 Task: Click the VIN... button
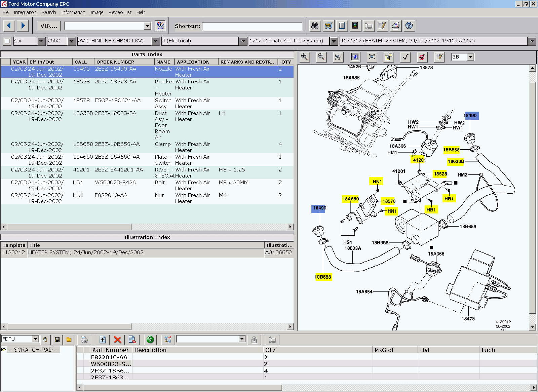coord(49,26)
